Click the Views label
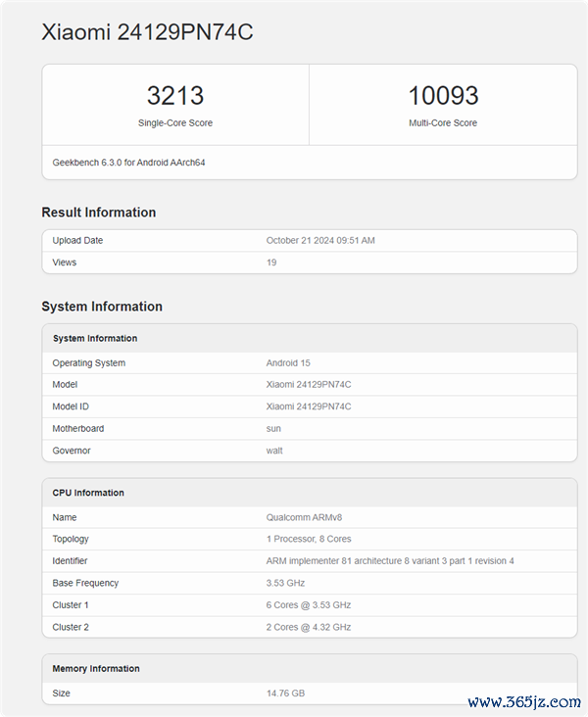The height and width of the screenshot is (717, 588). point(64,263)
